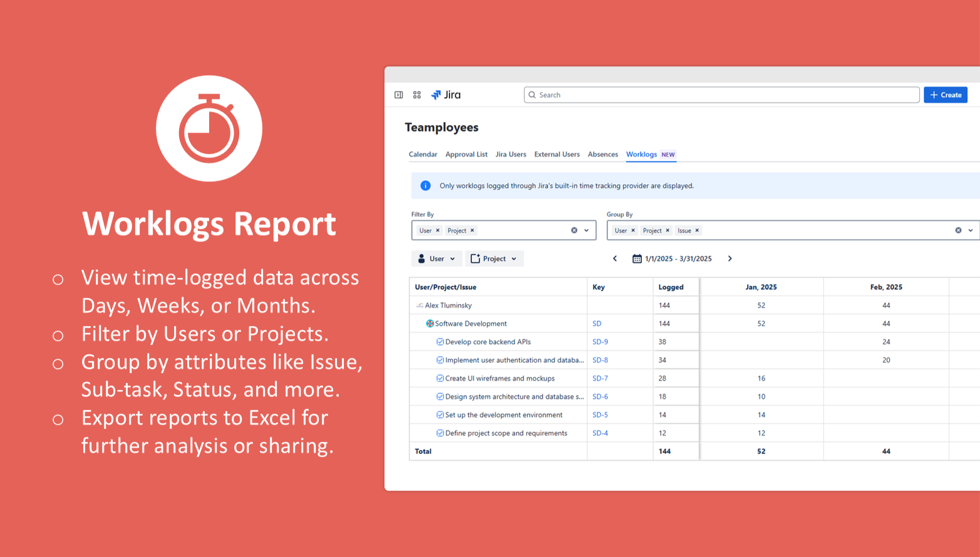Open the Jira Users tab

(x=511, y=155)
